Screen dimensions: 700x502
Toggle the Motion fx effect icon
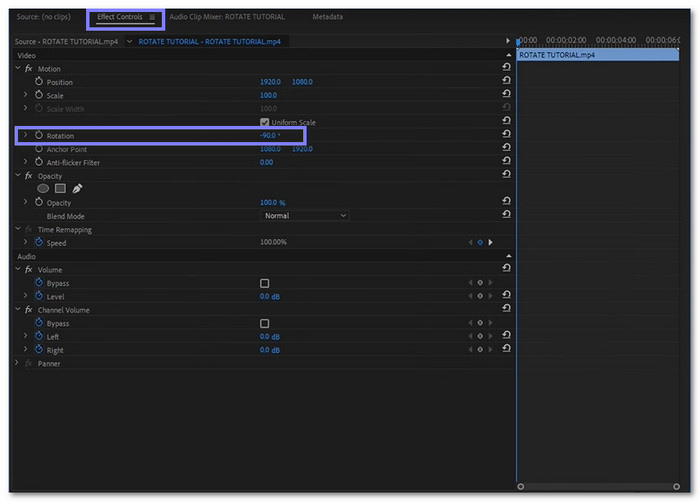tap(29, 68)
